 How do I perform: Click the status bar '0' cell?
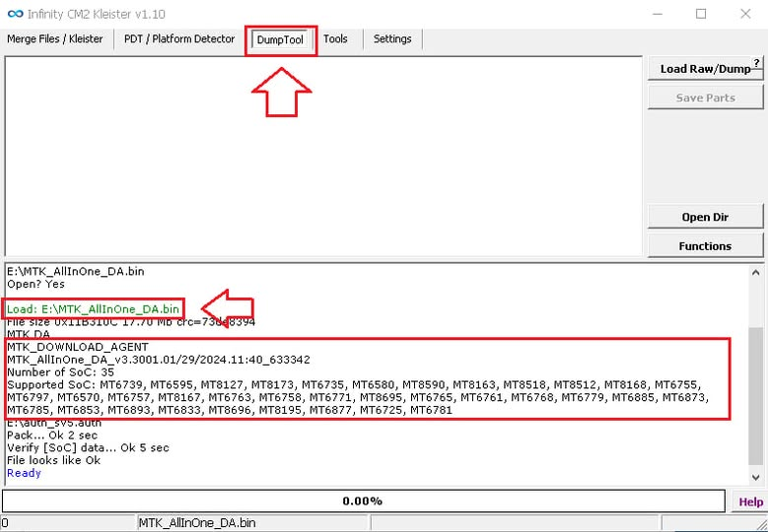68,523
